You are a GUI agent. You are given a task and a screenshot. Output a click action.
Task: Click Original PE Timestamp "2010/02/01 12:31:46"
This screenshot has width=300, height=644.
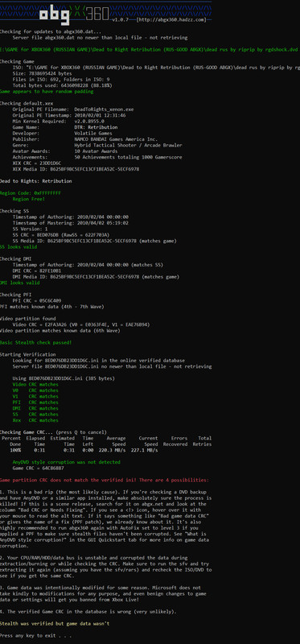click(100, 115)
